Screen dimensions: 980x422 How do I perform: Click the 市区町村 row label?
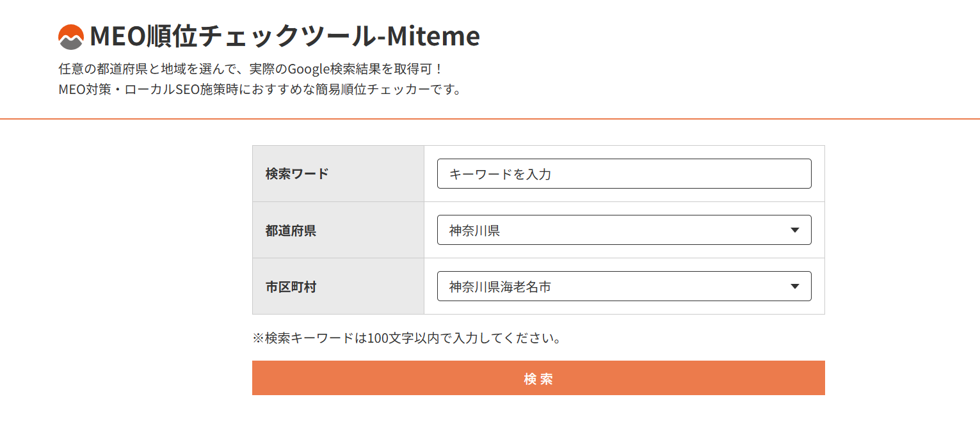click(291, 286)
